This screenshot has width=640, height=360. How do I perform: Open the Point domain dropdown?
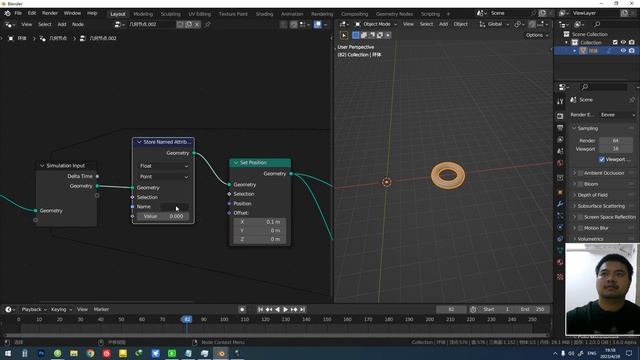pos(164,177)
